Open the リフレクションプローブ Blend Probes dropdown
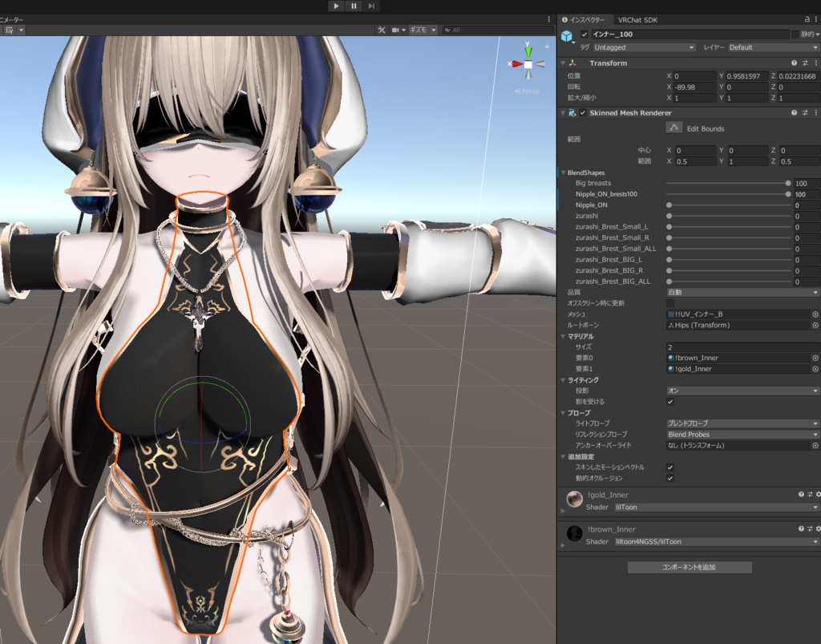Viewport: 821px width, 644px height. tap(742, 434)
